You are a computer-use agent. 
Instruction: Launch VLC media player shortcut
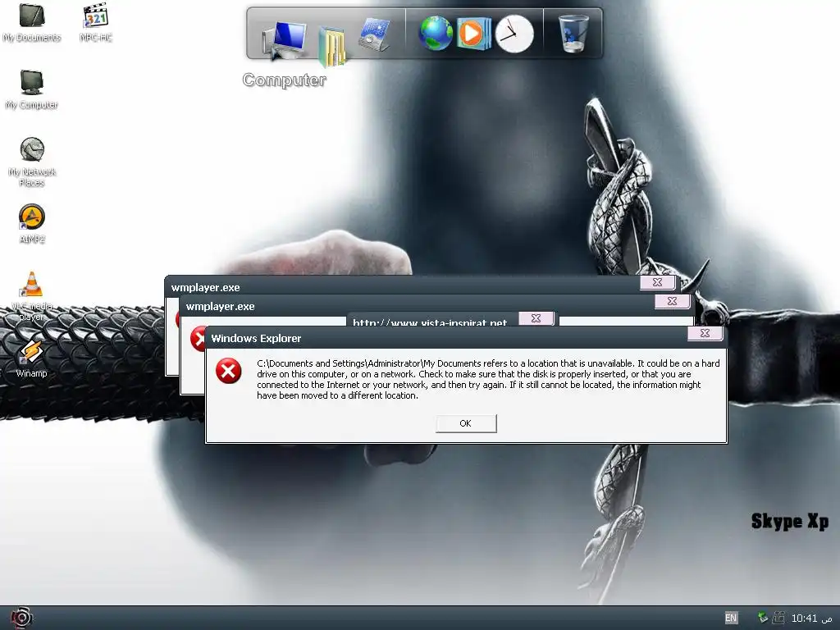pos(32,296)
